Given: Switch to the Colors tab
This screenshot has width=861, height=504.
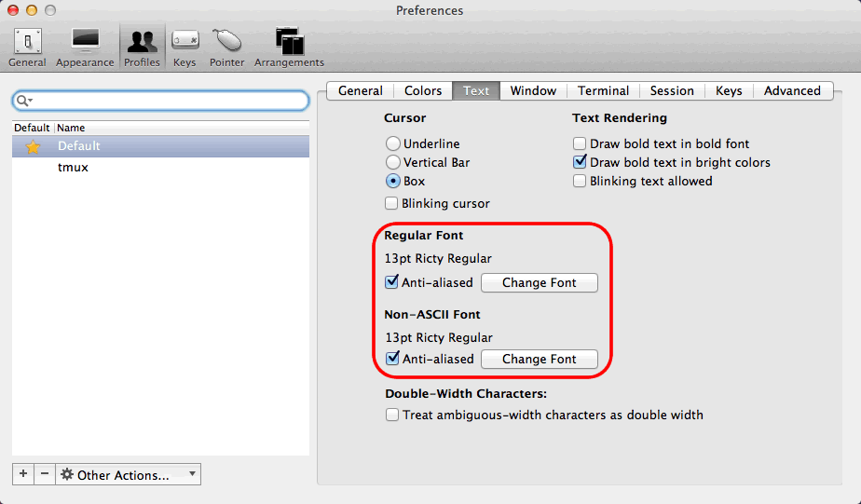Looking at the screenshot, I should click(423, 90).
